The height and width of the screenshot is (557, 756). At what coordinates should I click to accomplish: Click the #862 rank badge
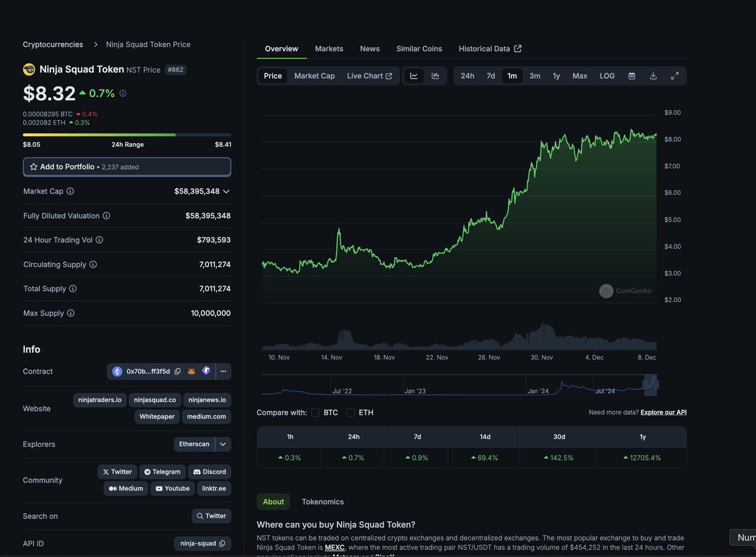pos(175,70)
